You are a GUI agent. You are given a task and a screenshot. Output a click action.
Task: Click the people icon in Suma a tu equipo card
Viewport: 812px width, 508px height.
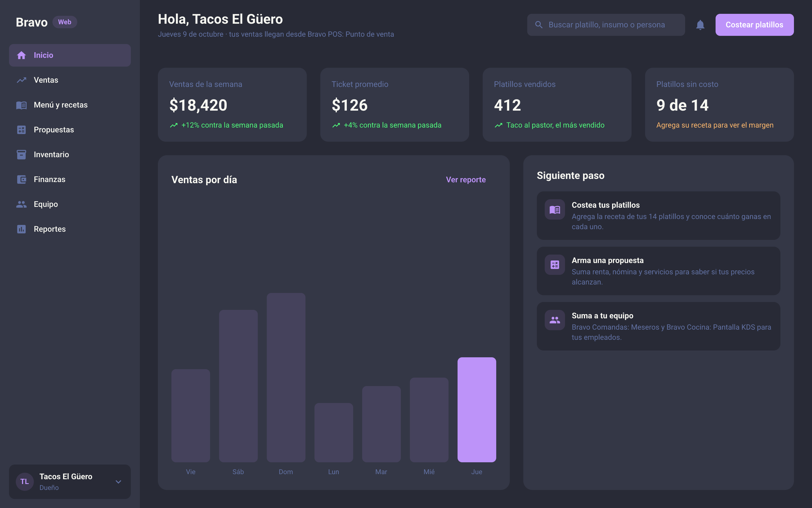click(555, 320)
